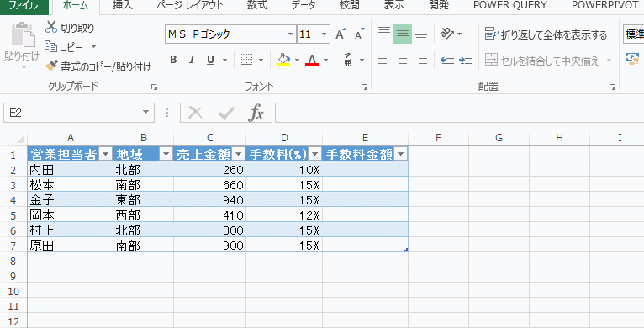Open the underline style dropdown arrow
Image resolution: width=644 pixels, height=328 pixels.
[224, 61]
